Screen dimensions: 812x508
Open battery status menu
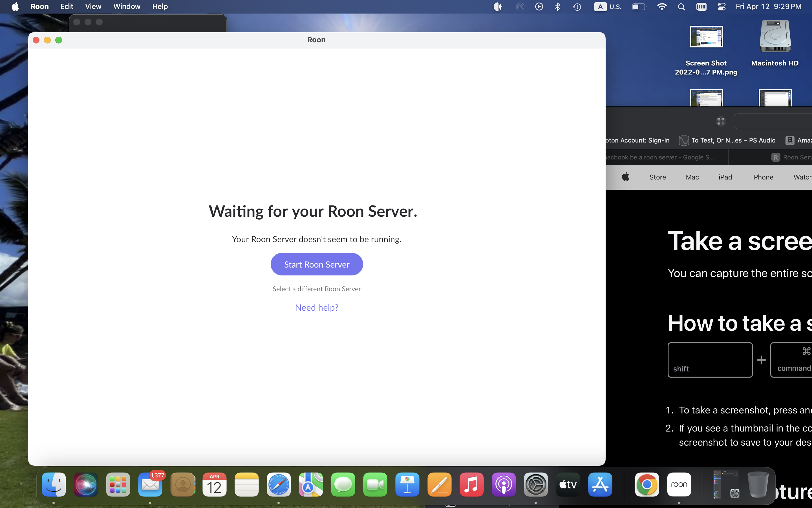point(639,7)
